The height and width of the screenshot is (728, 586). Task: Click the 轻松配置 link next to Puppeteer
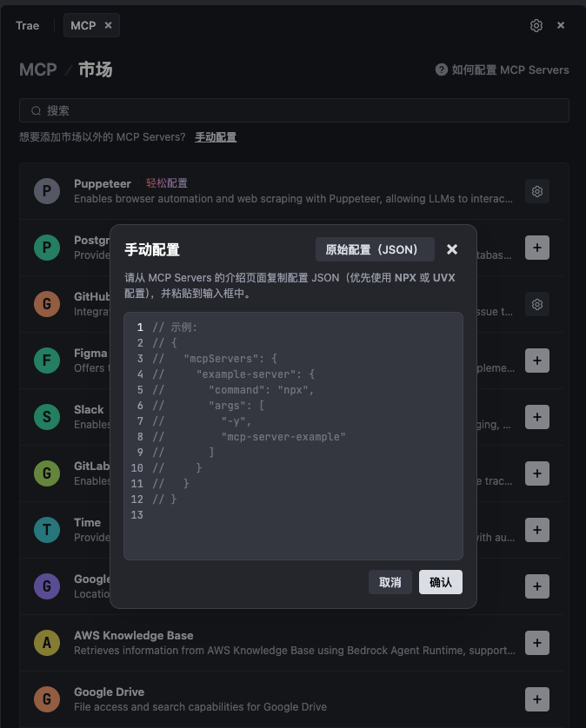(x=166, y=183)
